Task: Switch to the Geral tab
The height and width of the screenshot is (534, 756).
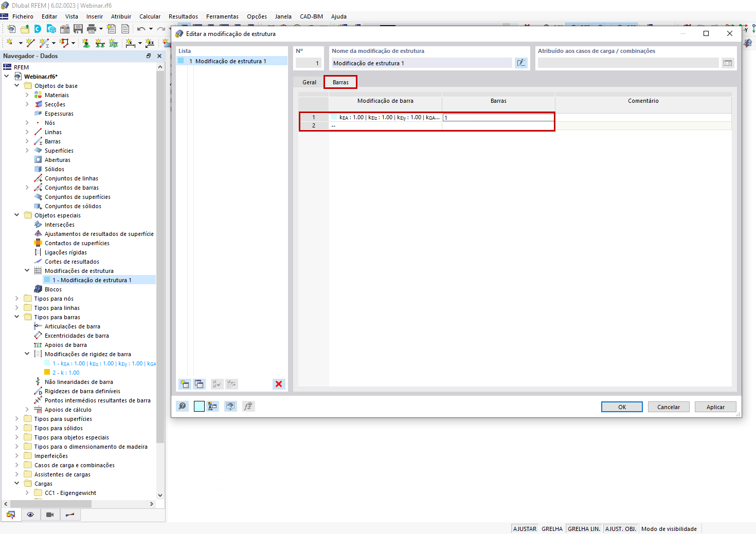Action: pos(309,82)
